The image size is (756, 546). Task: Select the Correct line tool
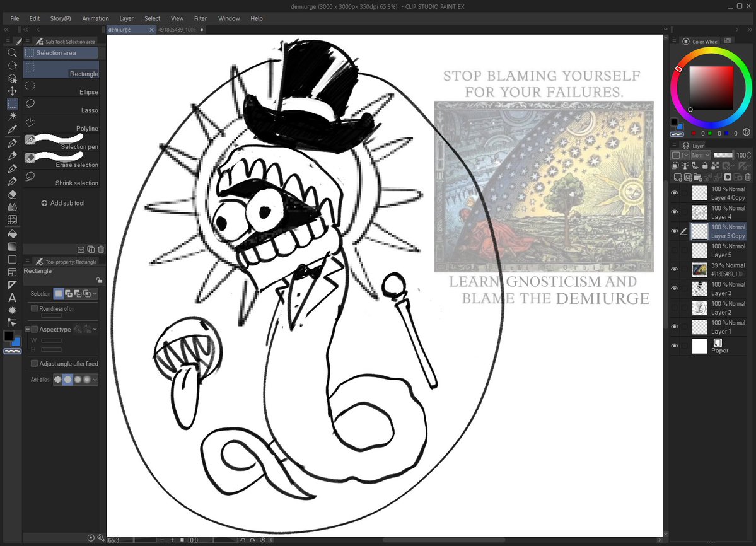(12, 323)
